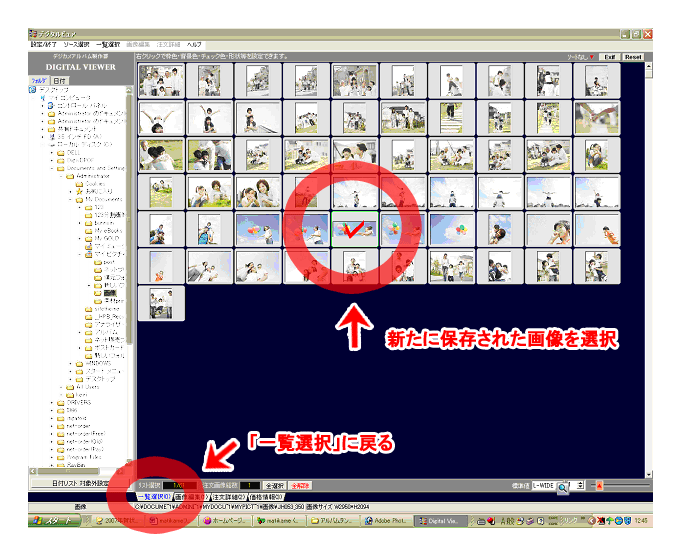Click the お気に入り star icon

[x=79, y=191]
